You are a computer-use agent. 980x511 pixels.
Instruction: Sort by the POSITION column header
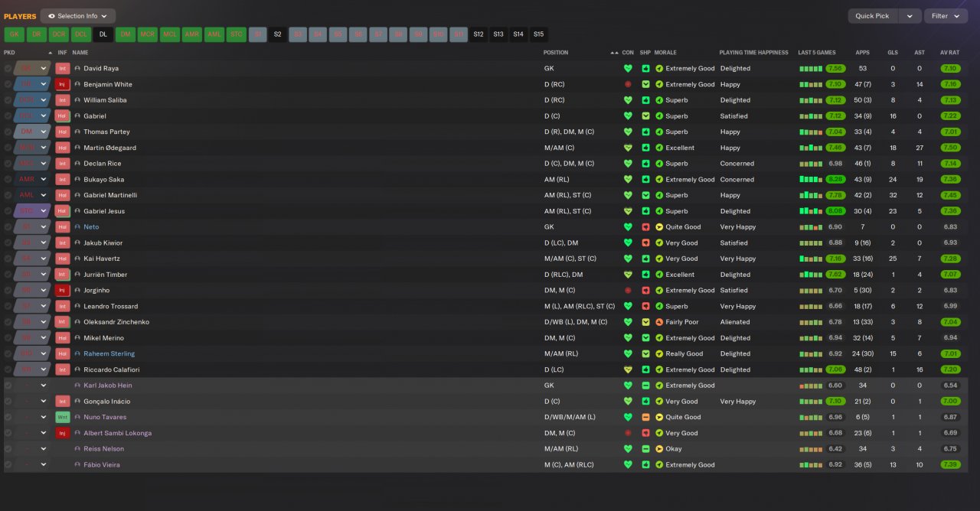pyautogui.click(x=556, y=53)
